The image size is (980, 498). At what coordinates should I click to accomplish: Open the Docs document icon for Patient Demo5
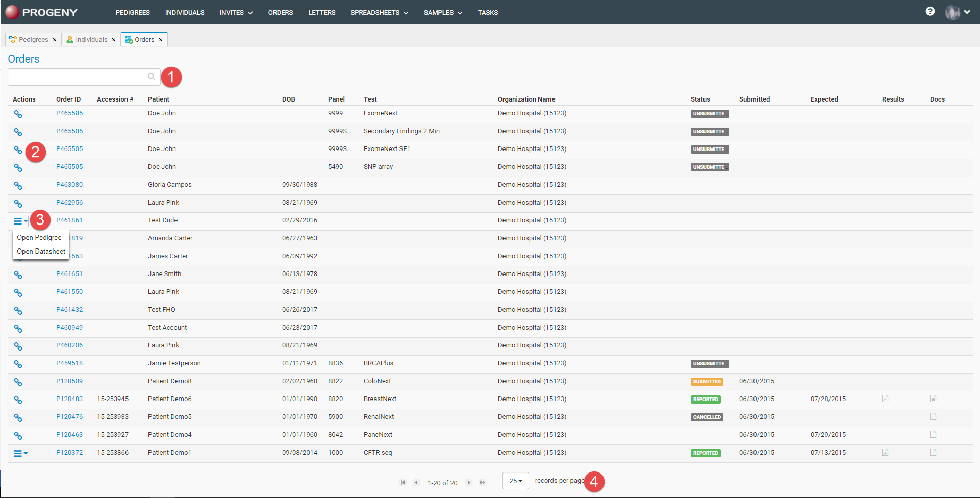click(x=934, y=417)
